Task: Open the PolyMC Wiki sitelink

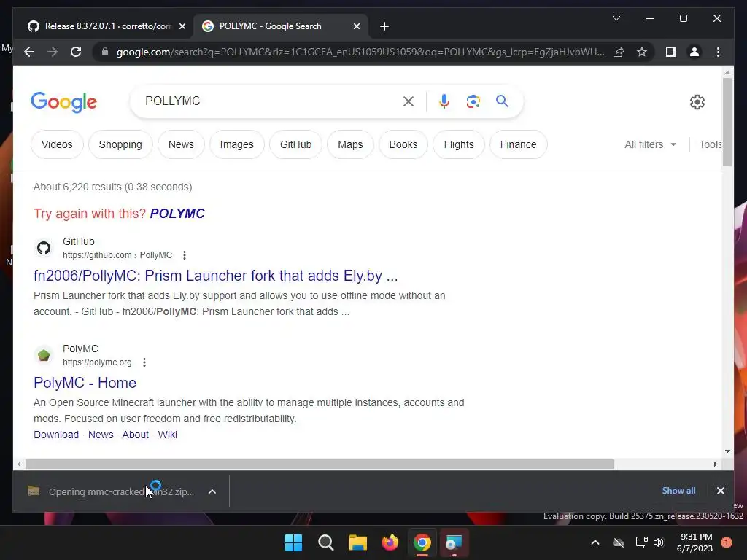Action: 167,435
